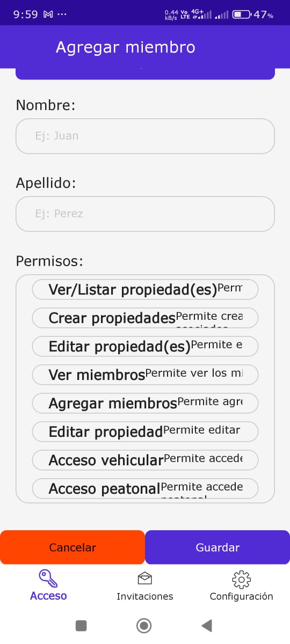Toggle the Ver miembros permission
The width and height of the screenshot is (290, 644).
(x=145, y=375)
